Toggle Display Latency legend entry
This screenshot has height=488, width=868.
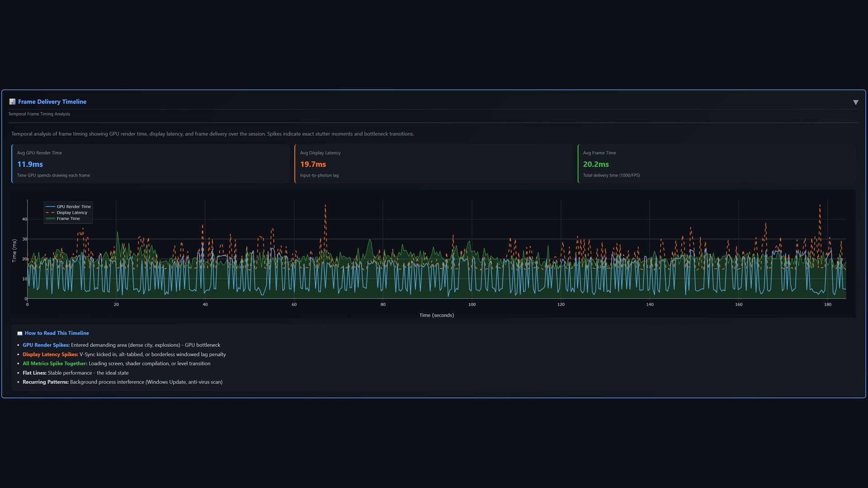coord(66,212)
